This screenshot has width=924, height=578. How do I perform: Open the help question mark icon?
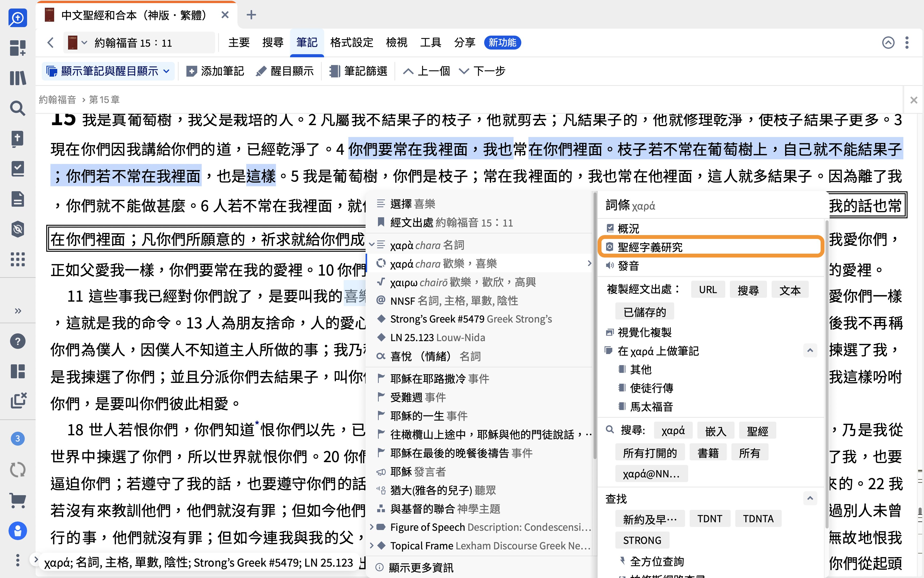pos(18,341)
